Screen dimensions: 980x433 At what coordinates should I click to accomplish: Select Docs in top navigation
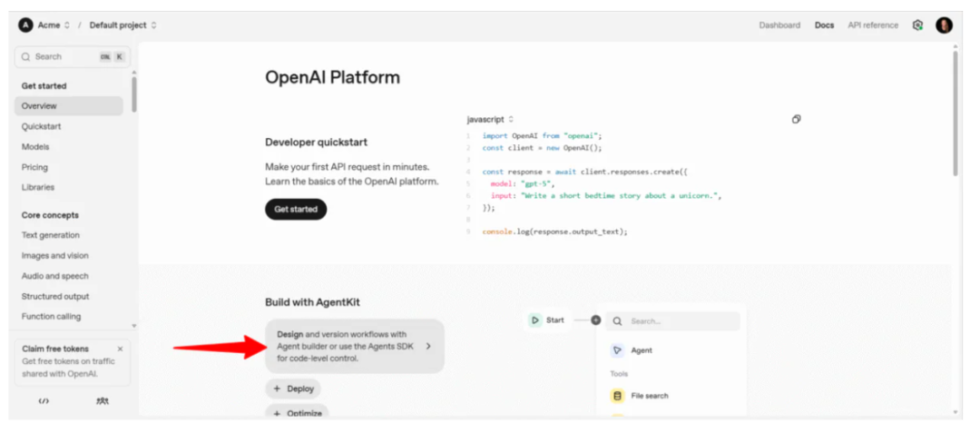click(x=824, y=25)
